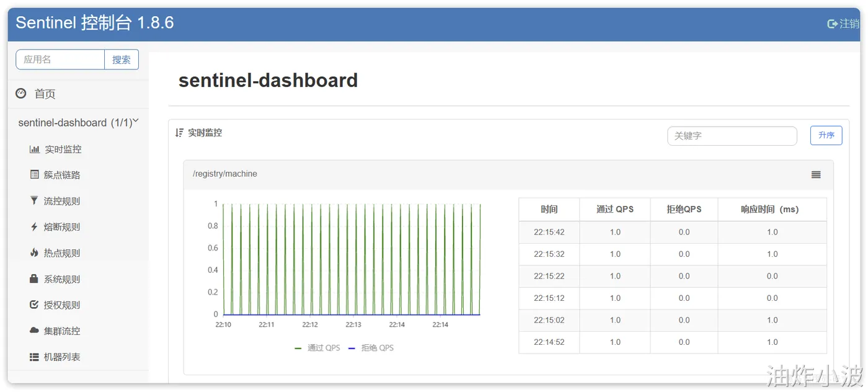The height and width of the screenshot is (392, 868).
Task: Focus the 关键字 keyword input field
Action: point(732,136)
